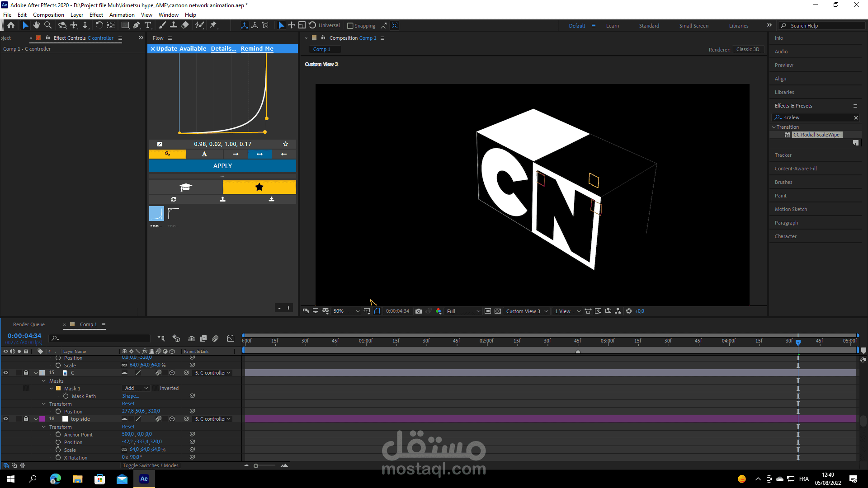Switch to the Render Queue tab

(x=29, y=324)
